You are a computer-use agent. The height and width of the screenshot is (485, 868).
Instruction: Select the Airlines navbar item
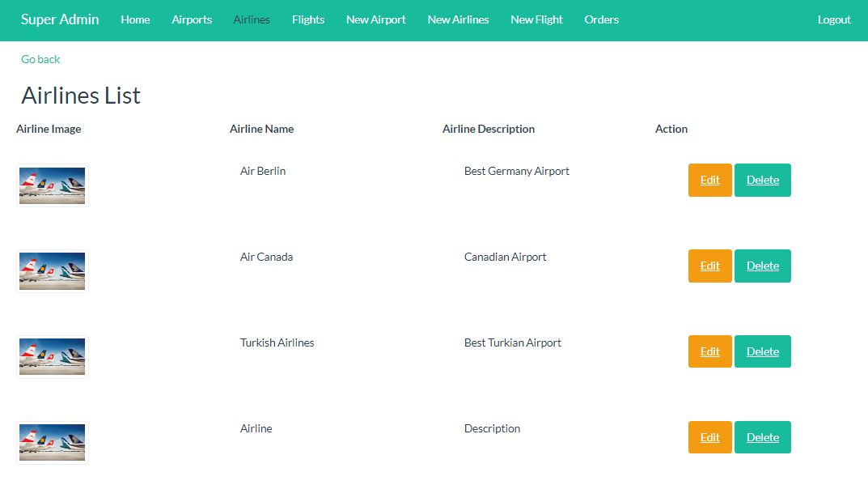point(252,19)
